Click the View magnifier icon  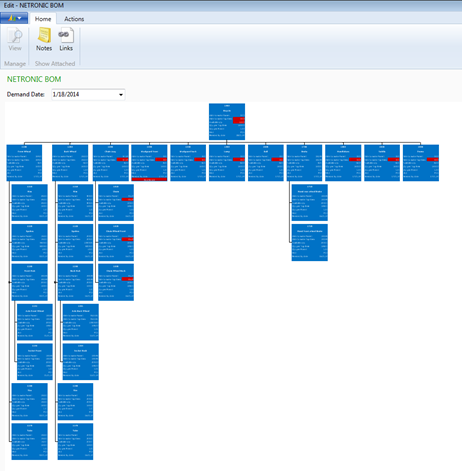(15, 36)
